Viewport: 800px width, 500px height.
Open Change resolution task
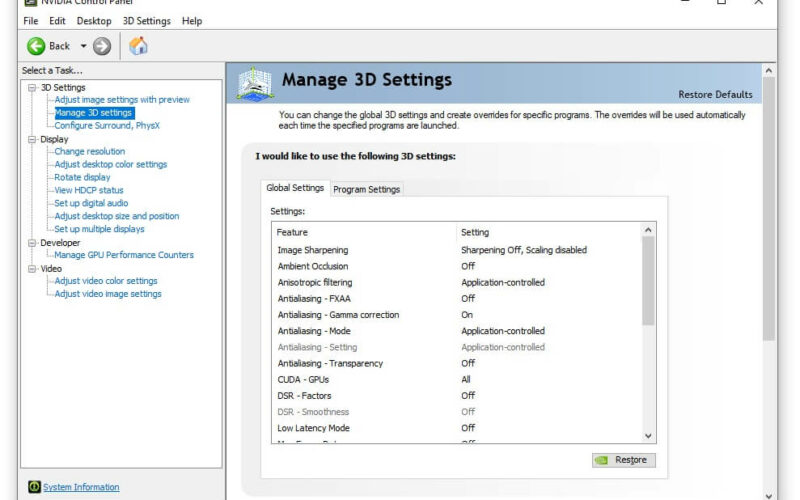click(x=90, y=152)
